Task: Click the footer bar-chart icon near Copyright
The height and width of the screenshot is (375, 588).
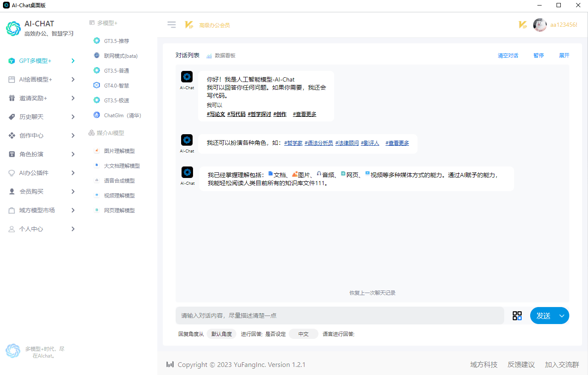Action: click(170, 364)
